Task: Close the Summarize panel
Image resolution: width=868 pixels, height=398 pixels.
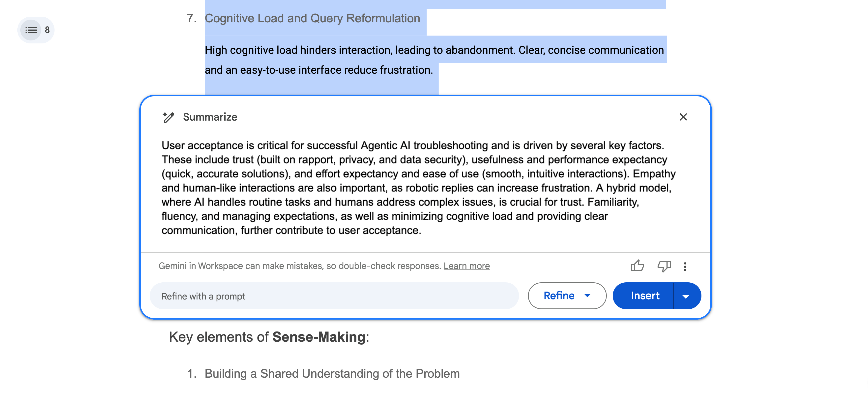Action: coord(683,117)
